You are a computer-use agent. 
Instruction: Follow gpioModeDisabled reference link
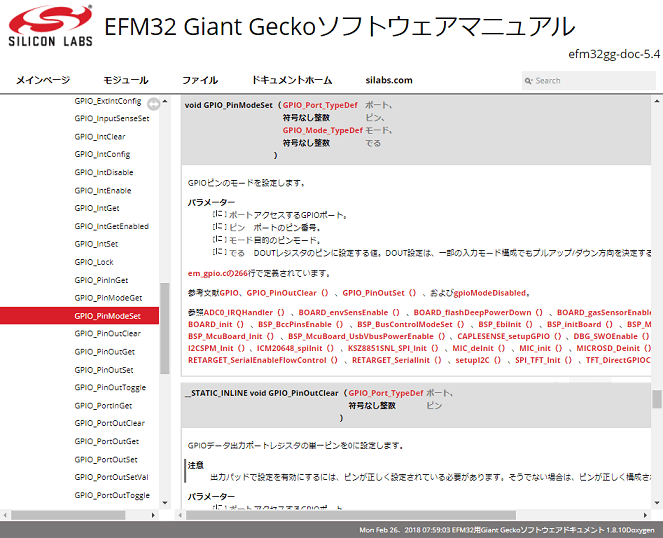(x=490, y=293)
